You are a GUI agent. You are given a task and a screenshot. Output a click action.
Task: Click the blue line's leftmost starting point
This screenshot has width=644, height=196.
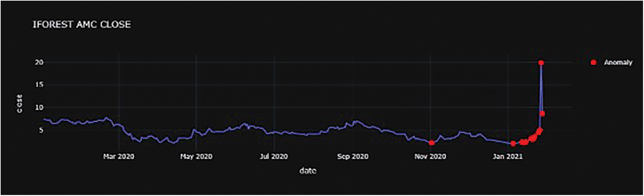(x=44, y=119)
